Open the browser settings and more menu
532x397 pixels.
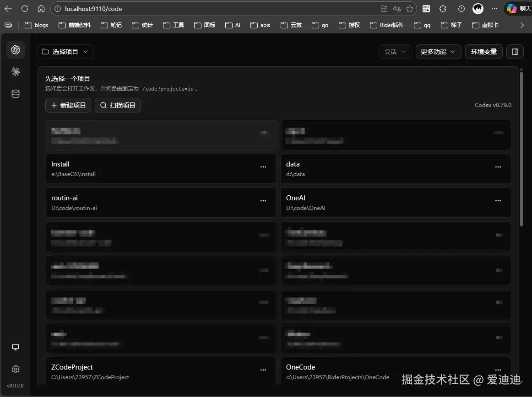(494, 9)
